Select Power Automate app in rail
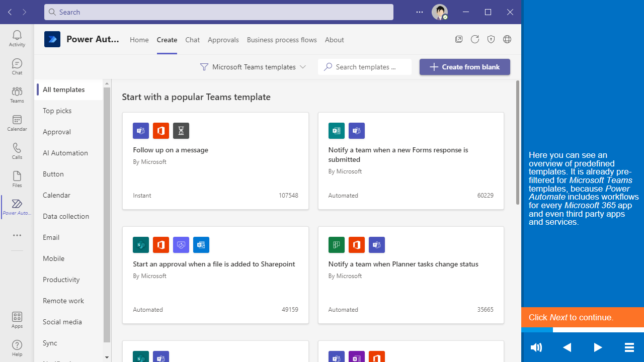Viewport: 644px width, 362px height. [x=17, y=207]
